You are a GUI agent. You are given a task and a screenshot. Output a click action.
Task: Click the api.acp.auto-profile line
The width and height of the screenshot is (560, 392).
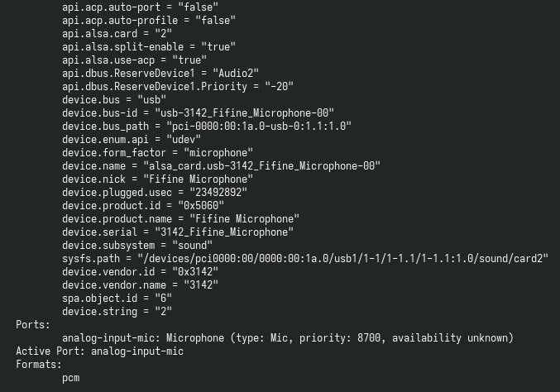(x=149, y=21)
